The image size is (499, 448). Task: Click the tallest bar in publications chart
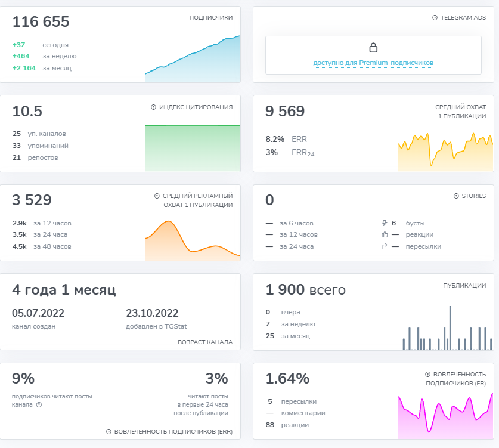click(450, 328)
